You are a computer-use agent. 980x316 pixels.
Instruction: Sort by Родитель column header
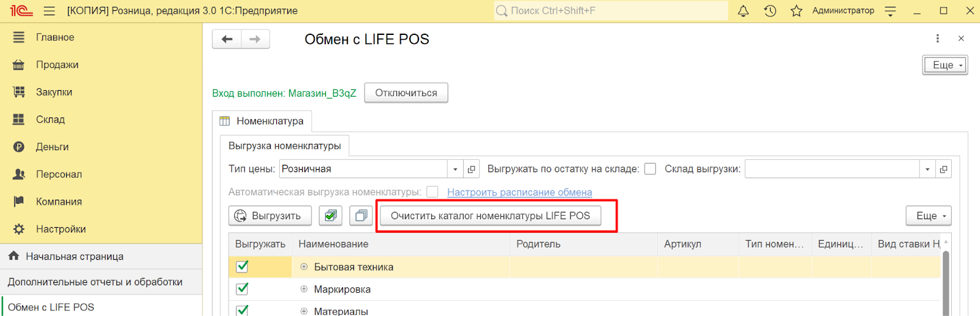584,244
